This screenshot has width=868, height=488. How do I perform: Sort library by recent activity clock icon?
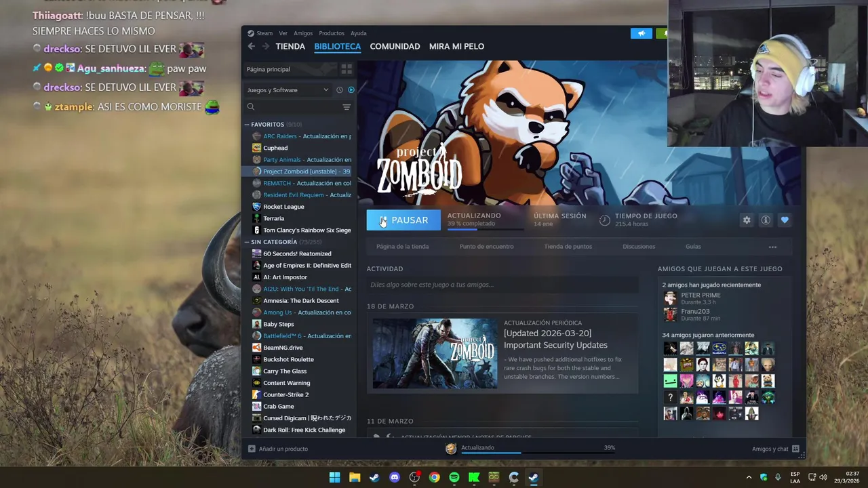[340, 89]
